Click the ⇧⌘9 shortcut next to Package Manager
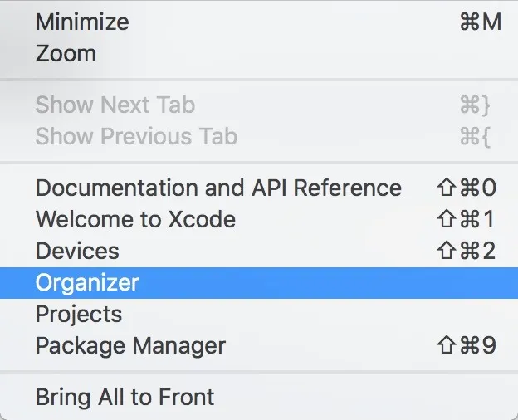The height and width of the screenshot is (420, 518). [466, 346]
